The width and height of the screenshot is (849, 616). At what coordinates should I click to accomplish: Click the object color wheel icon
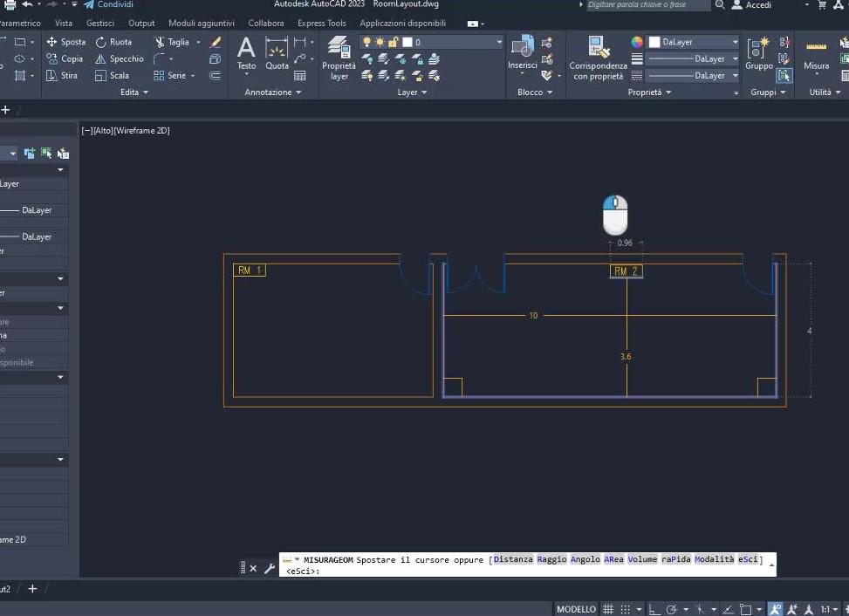click(637, 42)
